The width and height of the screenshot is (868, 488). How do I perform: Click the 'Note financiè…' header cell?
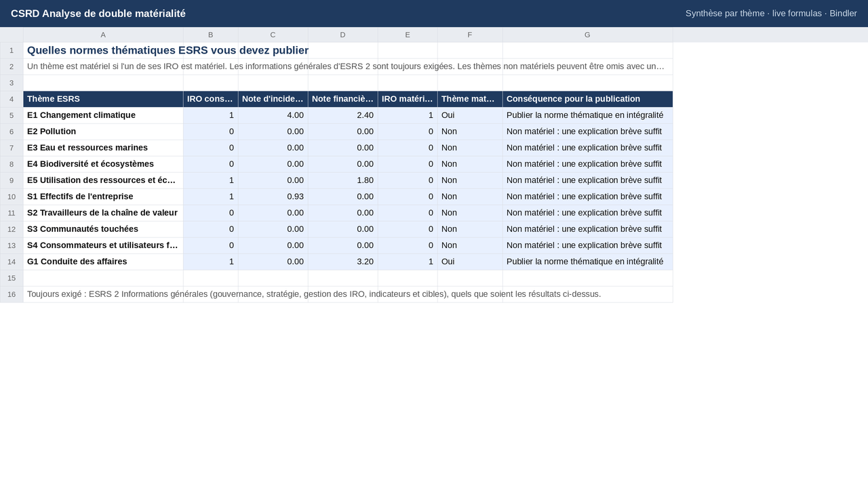[x=342, y=99]
